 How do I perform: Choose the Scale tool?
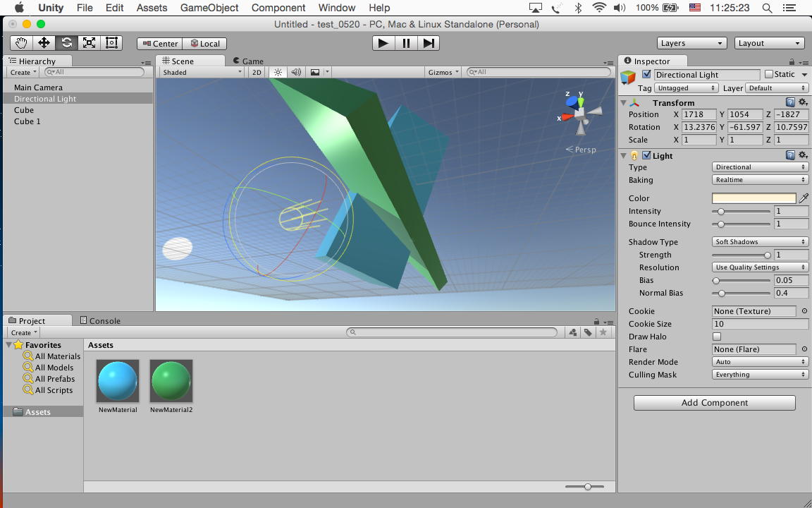point(89,43)
